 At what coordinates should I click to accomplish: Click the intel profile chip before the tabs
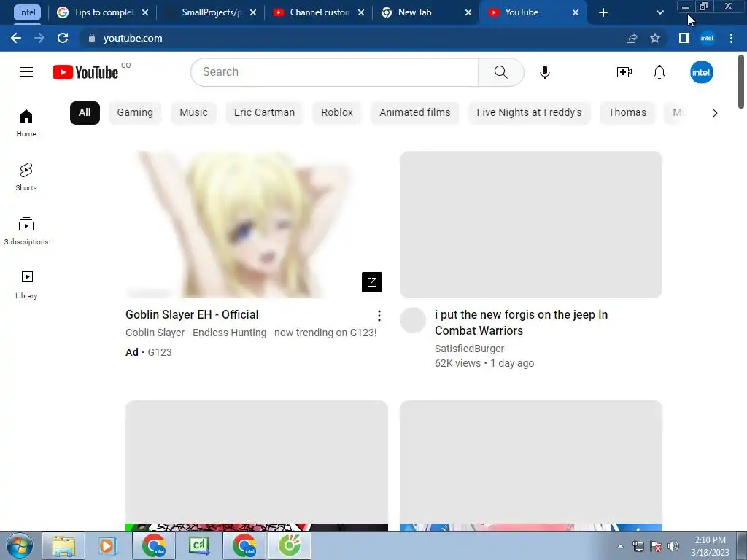27,12
